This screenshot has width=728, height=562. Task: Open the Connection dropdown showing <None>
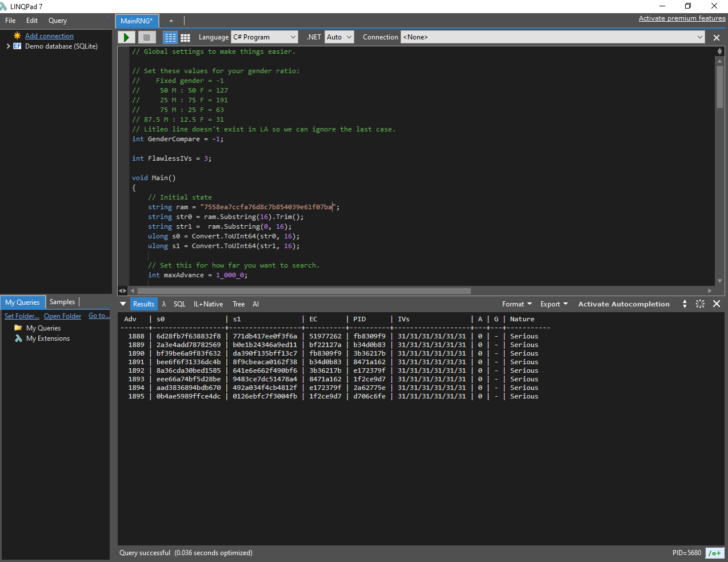[x=553, y=37]
